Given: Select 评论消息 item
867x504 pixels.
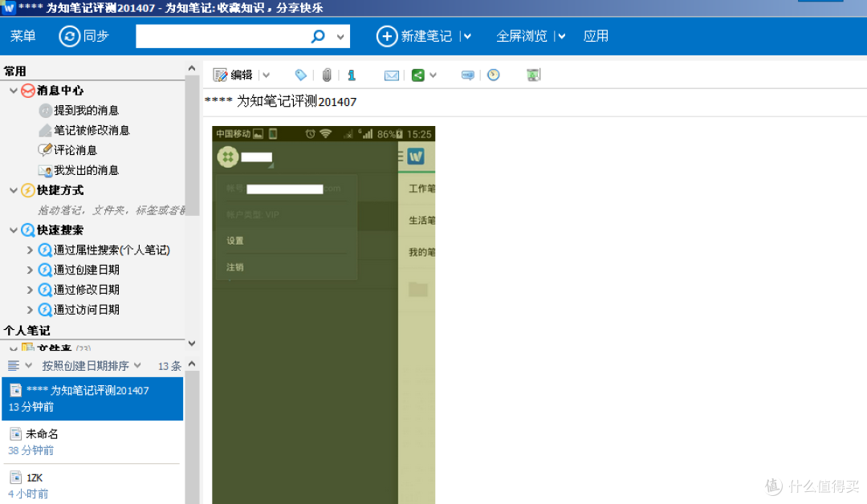Looking at the screenshot, I should (x=75, y=150).
